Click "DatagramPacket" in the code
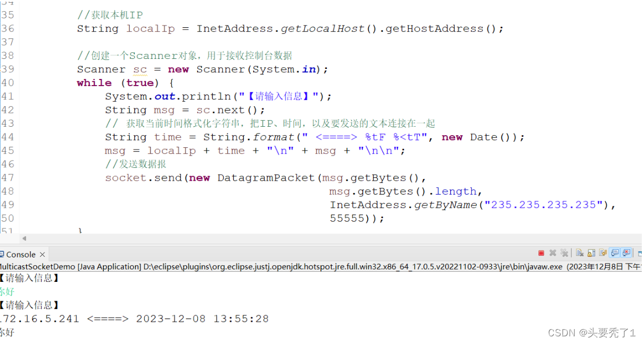The width and height of the screenshot is (644, 343). (266, 178)
